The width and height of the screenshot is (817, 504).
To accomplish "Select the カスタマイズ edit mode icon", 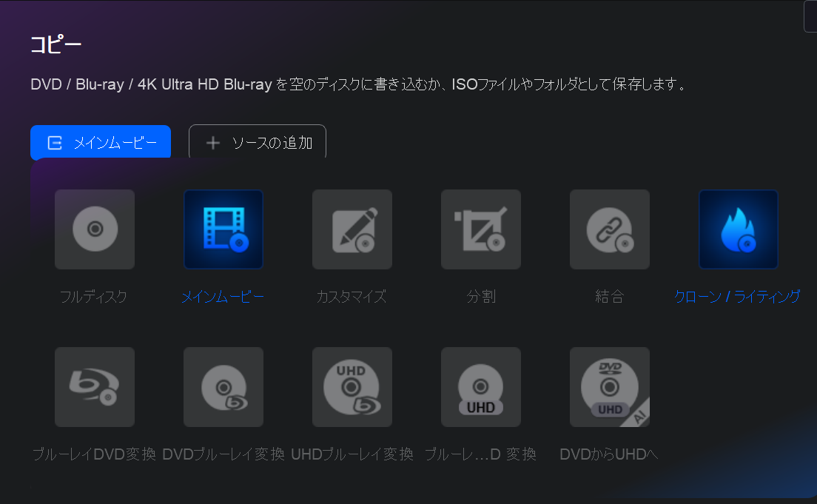I will [x=352, y=229].
